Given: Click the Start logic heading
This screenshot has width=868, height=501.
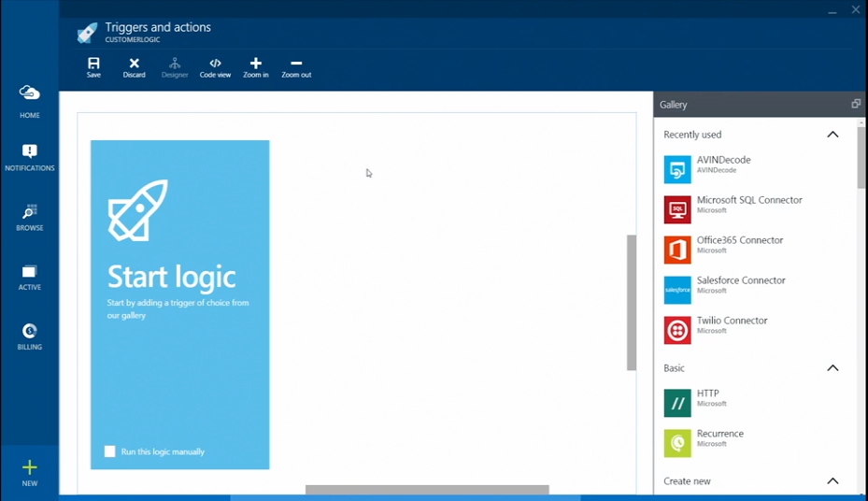Looking at the screenshot, I should (172, 277).
